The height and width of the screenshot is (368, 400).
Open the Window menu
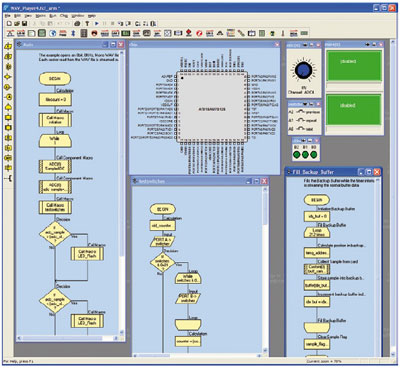click(x=78, y=16)
